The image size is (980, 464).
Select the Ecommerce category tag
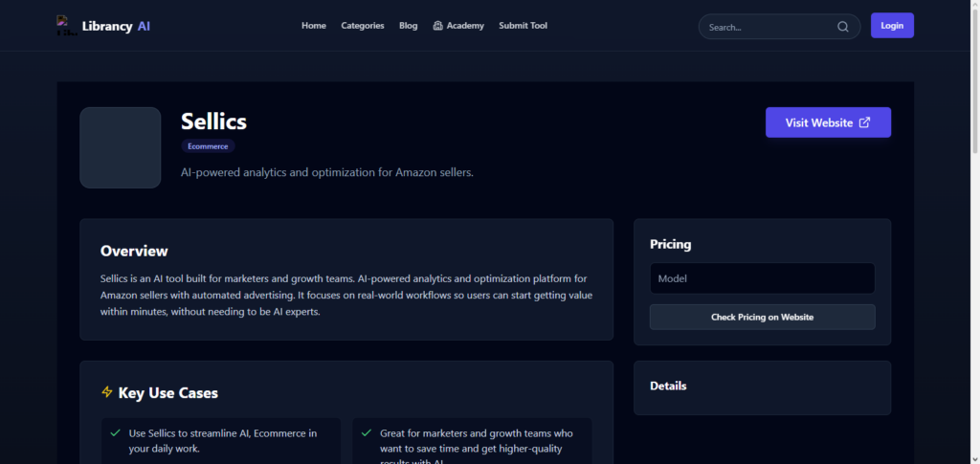208,146
